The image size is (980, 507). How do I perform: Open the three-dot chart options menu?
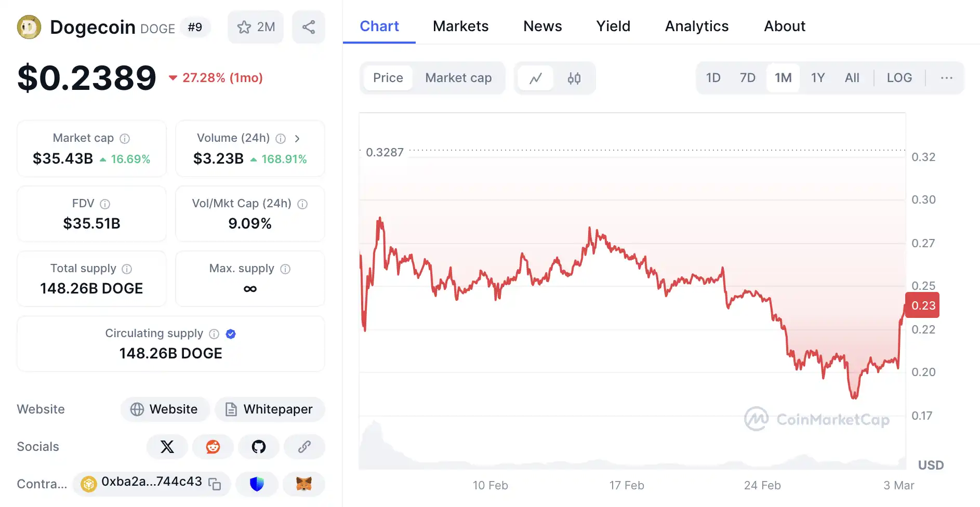(x=946, y=78)
